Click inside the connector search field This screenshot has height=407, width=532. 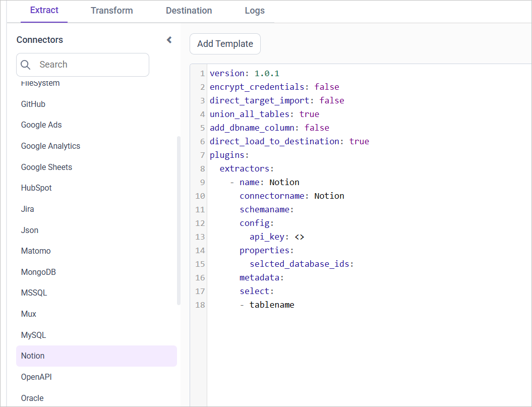coord(91,65)
